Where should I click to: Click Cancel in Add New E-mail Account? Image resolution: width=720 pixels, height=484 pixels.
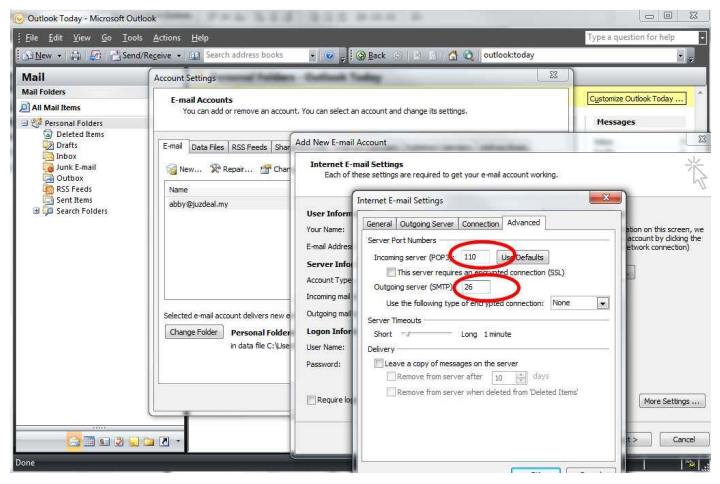(x=684, y=439)
